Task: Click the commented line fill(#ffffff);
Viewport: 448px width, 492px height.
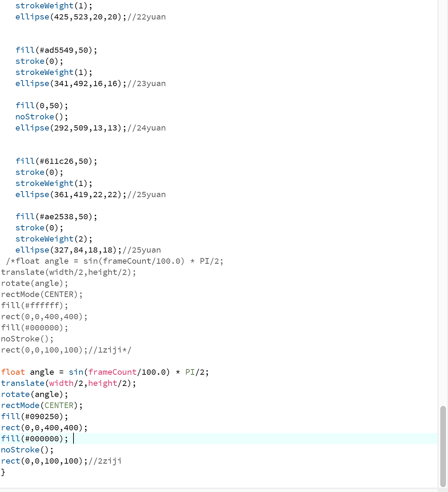Action: click(x=35, y=305)
